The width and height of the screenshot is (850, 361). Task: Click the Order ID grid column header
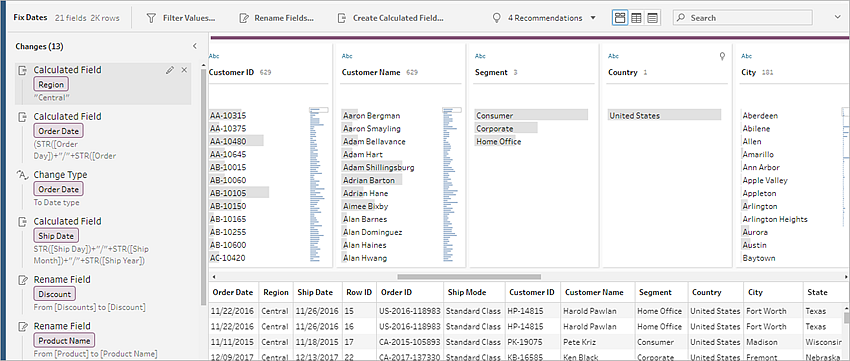[410, 292]
